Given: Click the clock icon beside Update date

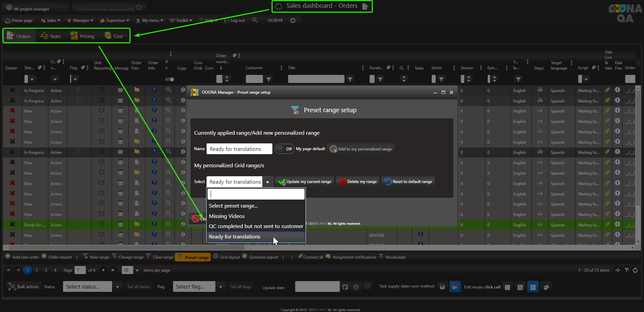Looking at the screenshot, I should point(356,287).
